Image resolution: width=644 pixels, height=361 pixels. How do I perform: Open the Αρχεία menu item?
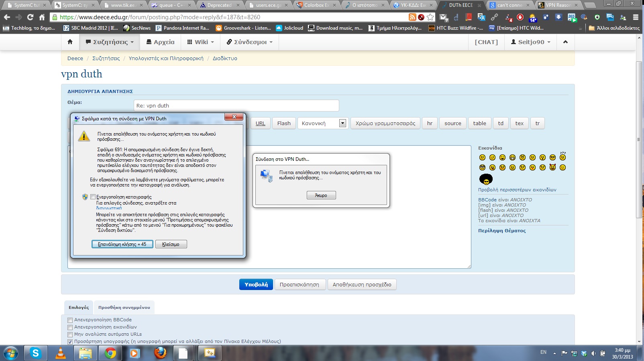(x=160, y=42)
